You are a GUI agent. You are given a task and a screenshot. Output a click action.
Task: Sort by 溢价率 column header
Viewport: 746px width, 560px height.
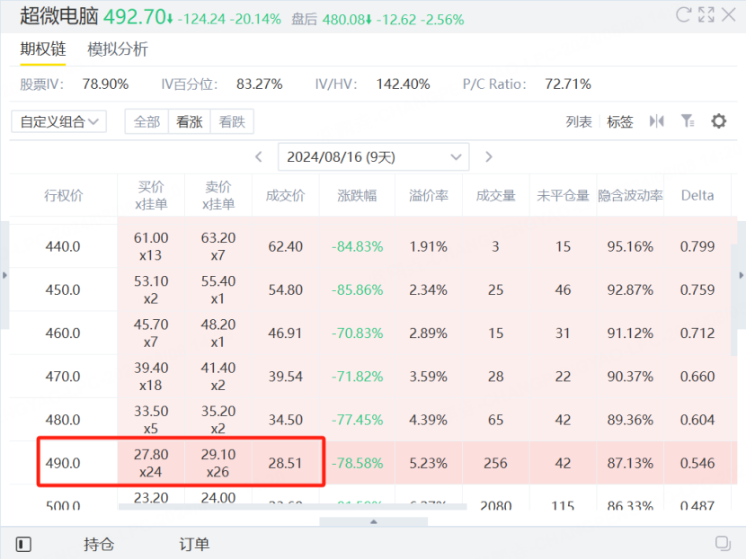point(428,196)
